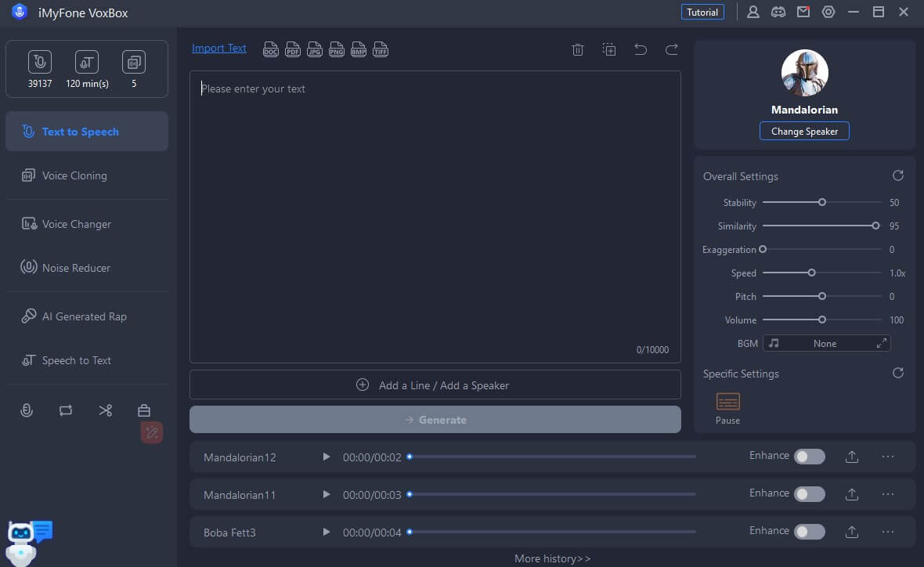
Task: Export the Mandalorian11 audio
Action: (x=851, y=494)
